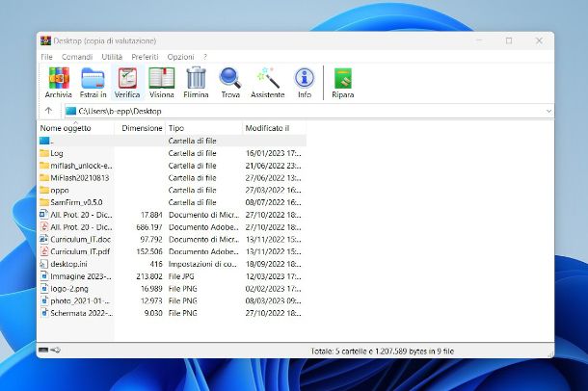Click the WinRAR title bar icon
Screen dimensions: 588x391
pos(45,40)
